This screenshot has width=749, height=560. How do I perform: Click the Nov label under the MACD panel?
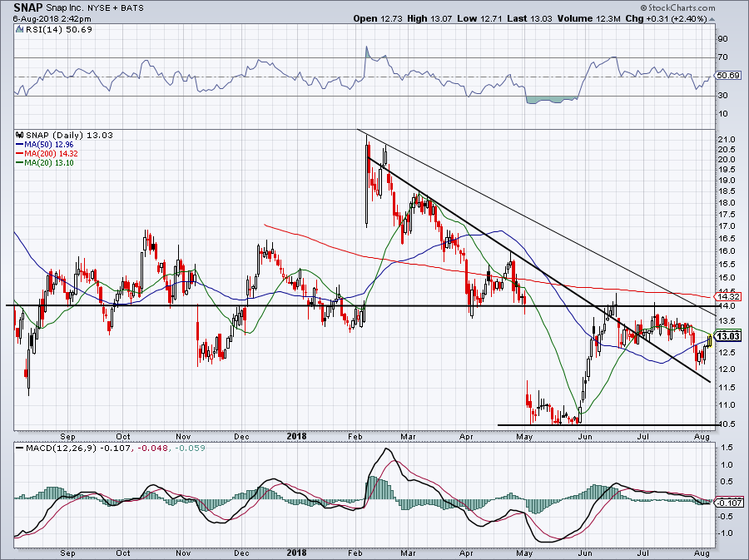click(x=183, y=553)
